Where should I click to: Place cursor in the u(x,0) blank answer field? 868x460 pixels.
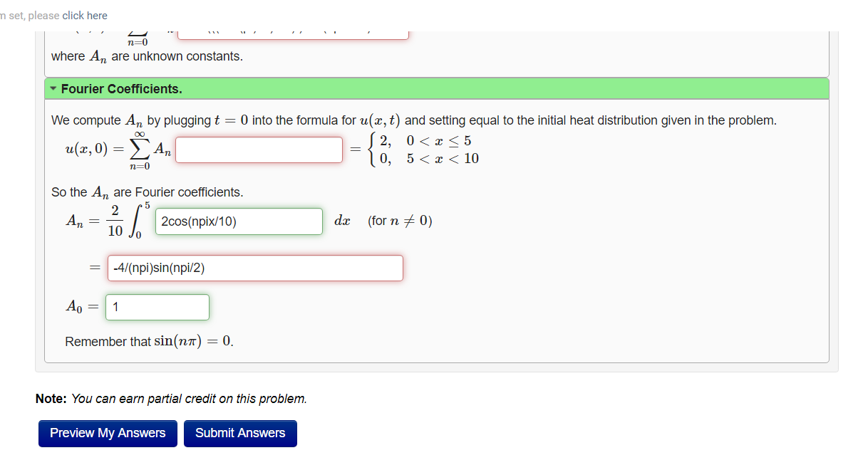(259, 150)
